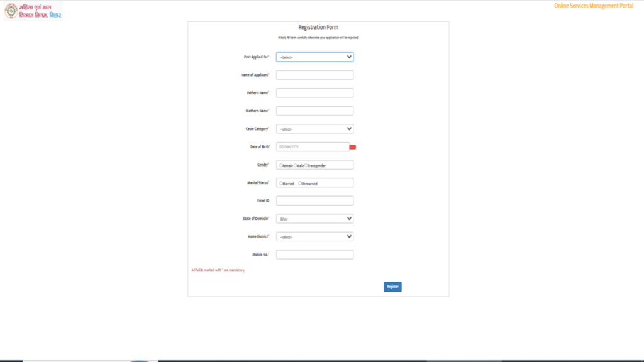Select the Transgender radio button
The image size is (644, 362).
[x=306, y=165]
